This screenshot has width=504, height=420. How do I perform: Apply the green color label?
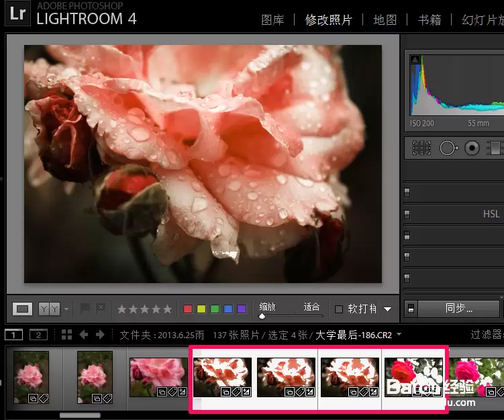pyautogui.click(x=215, y=309)
